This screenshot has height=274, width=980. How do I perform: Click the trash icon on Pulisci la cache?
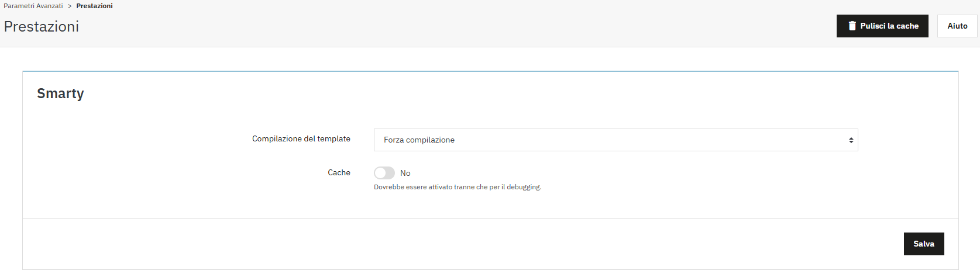click(852, 26)
